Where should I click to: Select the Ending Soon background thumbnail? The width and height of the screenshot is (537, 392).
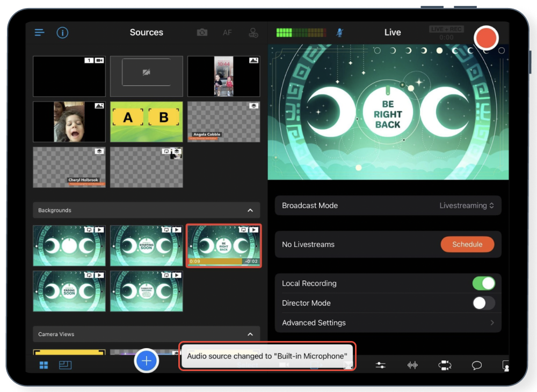(x=69, y=291)
